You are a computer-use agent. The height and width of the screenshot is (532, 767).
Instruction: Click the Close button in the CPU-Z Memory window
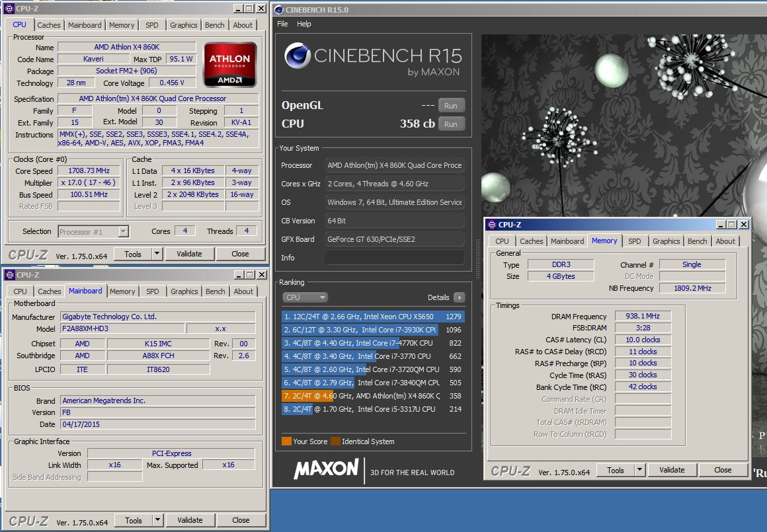pos(723,470)
